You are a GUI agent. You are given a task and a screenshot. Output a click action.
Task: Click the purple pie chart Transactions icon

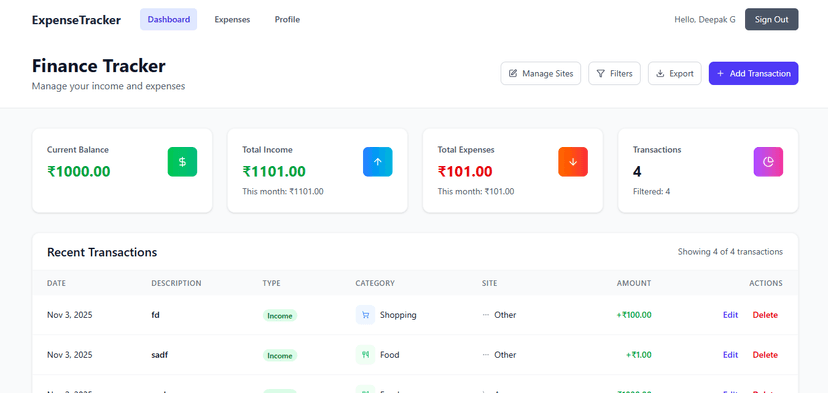coord(768,162)
